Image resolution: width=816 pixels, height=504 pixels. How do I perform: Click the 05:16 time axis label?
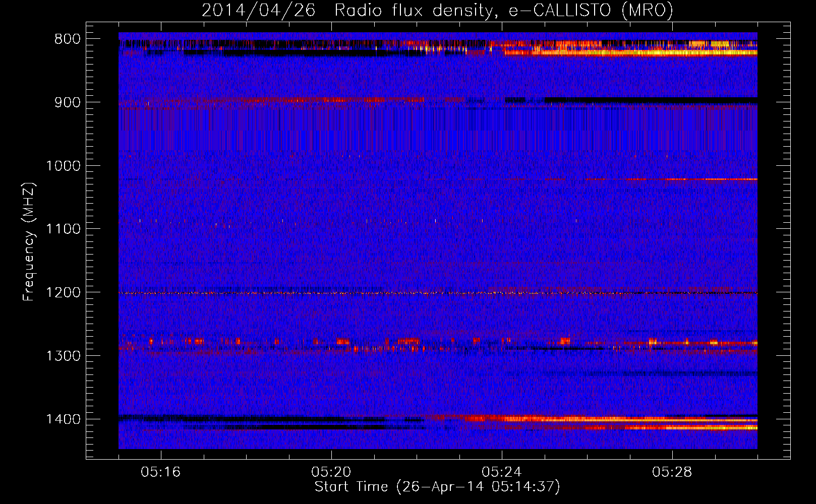[161, 472]
